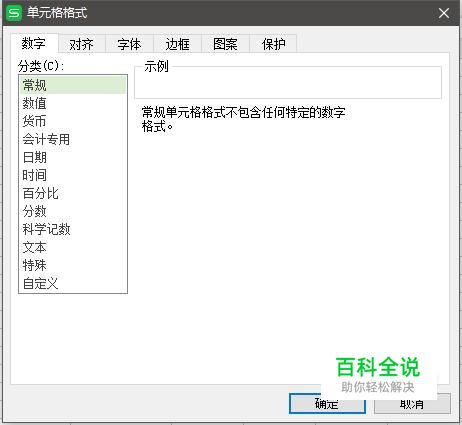Select 自定义 in the category list
Viewport: 462px width, 425px height.
point(73,283)
